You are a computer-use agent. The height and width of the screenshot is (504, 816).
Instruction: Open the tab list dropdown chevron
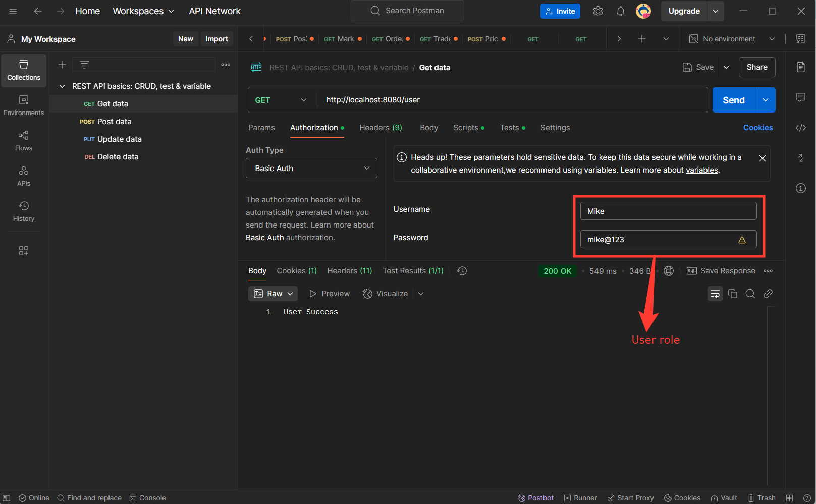coord(666,39)
